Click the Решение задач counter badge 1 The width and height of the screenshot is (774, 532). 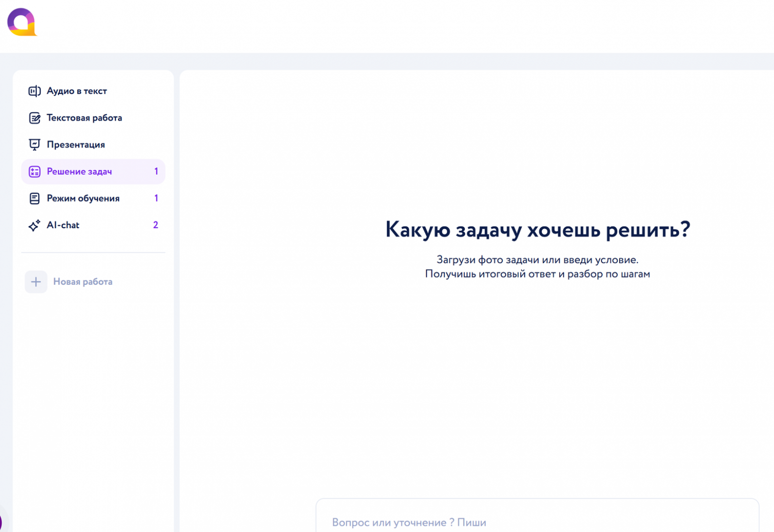coord(156,172)
